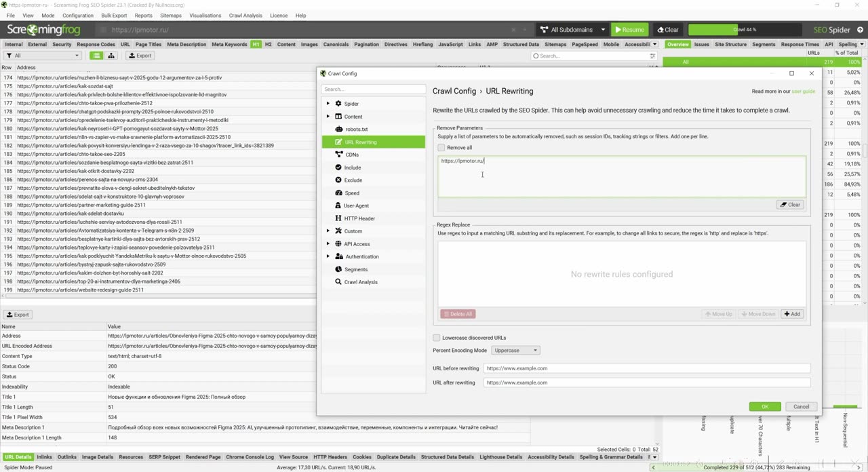The height and width of the screenshot is (472, 868).
Task: Click the crawl progress bar
Action: pos(745,30)
